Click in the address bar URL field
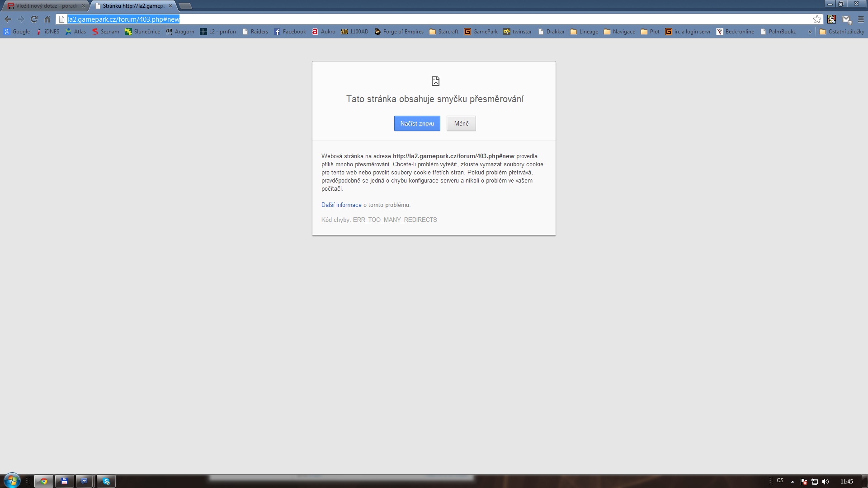The width and height of the screenshot is (868, 488). (x=407, y=19)
